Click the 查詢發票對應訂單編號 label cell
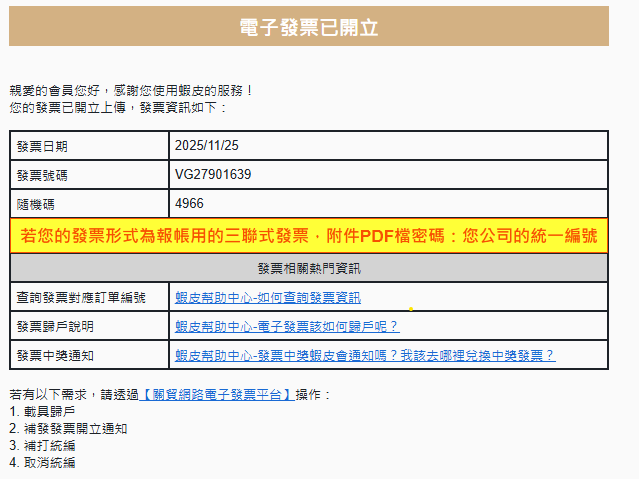The height and width of the screenshot is (479, 644). pos(81,298)
